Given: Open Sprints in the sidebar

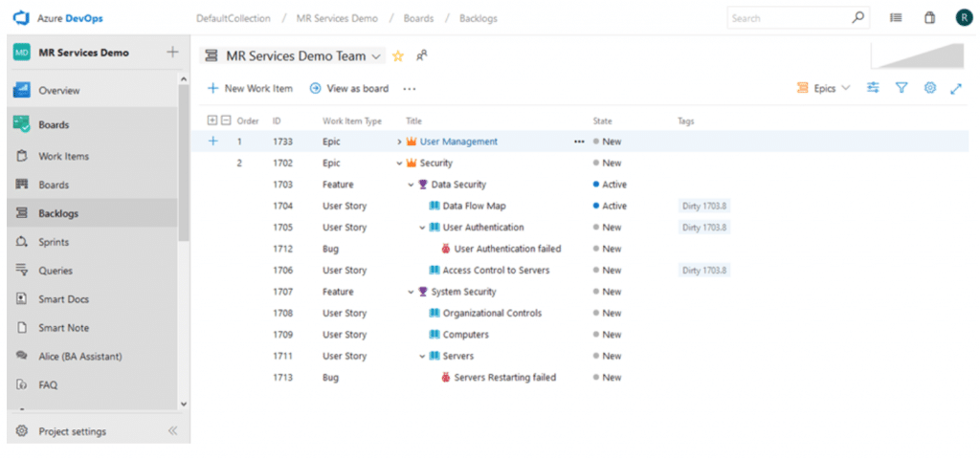Looking at the screenshot, I should pos(93,242).
